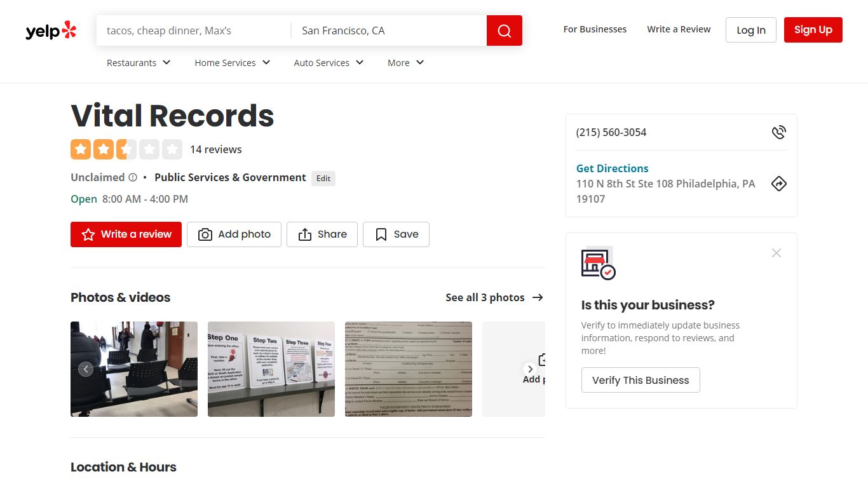This screenshot has height=488, width=868.
Task: Open the For Businesses menu
Action: (595, 29)
